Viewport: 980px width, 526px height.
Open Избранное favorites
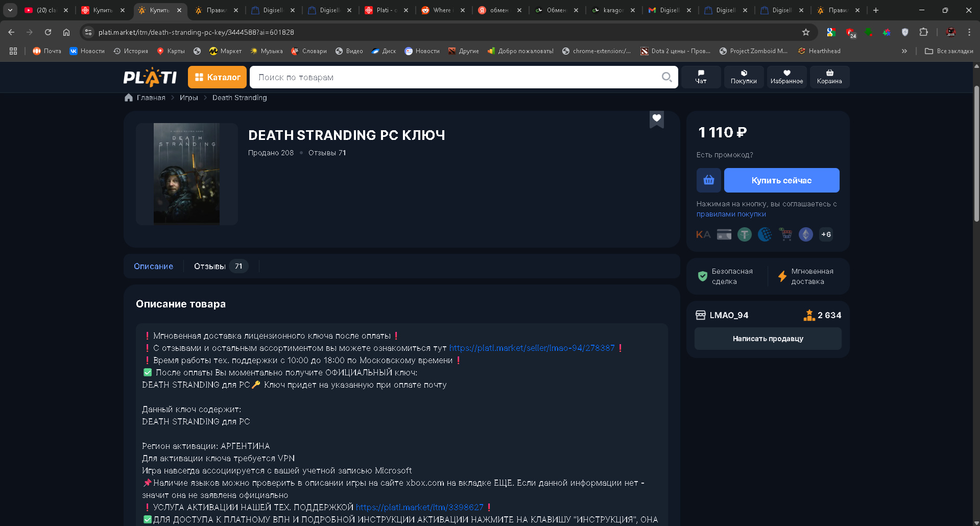click(786, 77)
